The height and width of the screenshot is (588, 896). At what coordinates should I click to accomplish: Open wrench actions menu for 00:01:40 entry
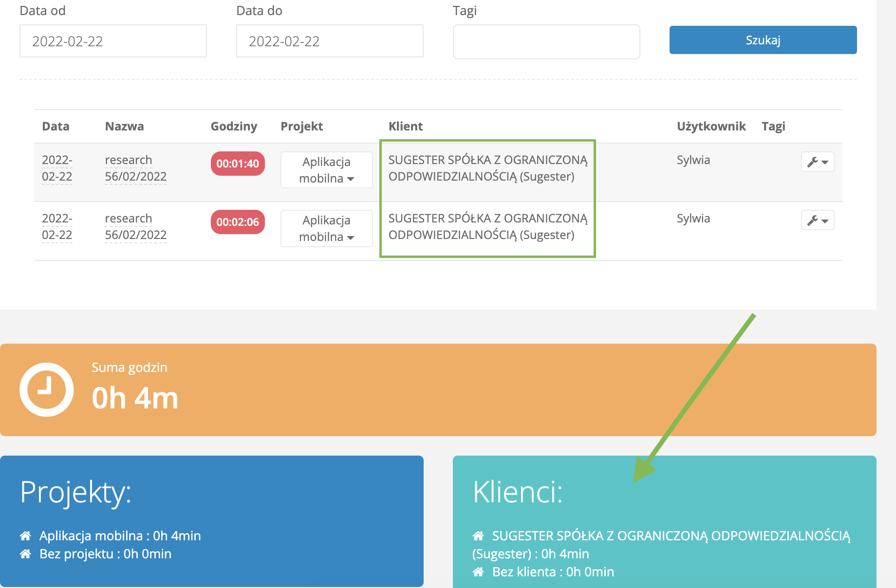pos(818,162)
